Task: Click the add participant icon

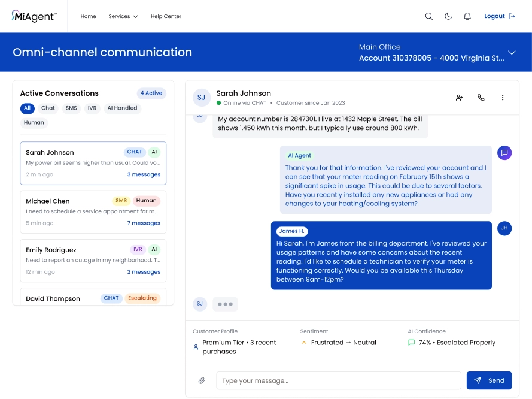Action: (459, 98)
